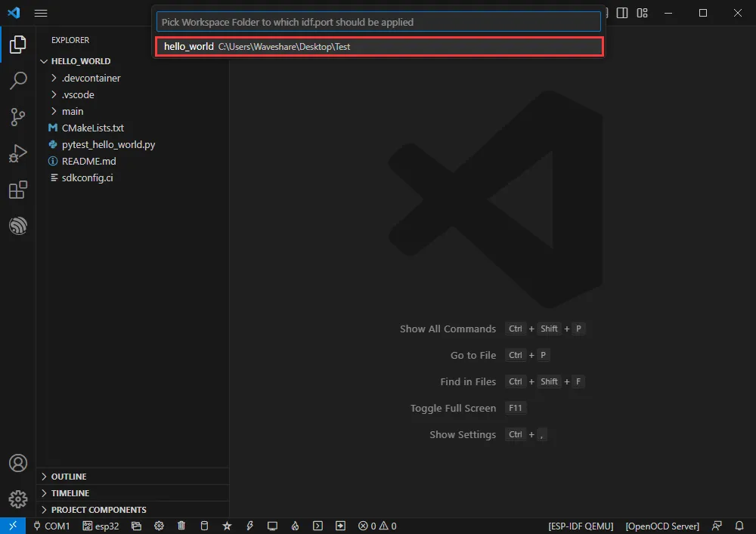The image size is (756, 534).
Task: Open the hamburger application menu
Action: (x=41, y=13)
